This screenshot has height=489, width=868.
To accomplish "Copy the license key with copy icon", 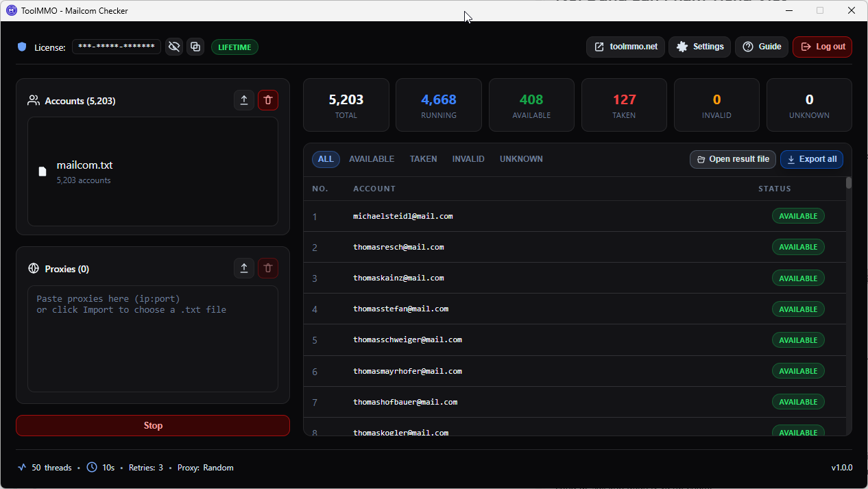I will click(x=195, y=47).
